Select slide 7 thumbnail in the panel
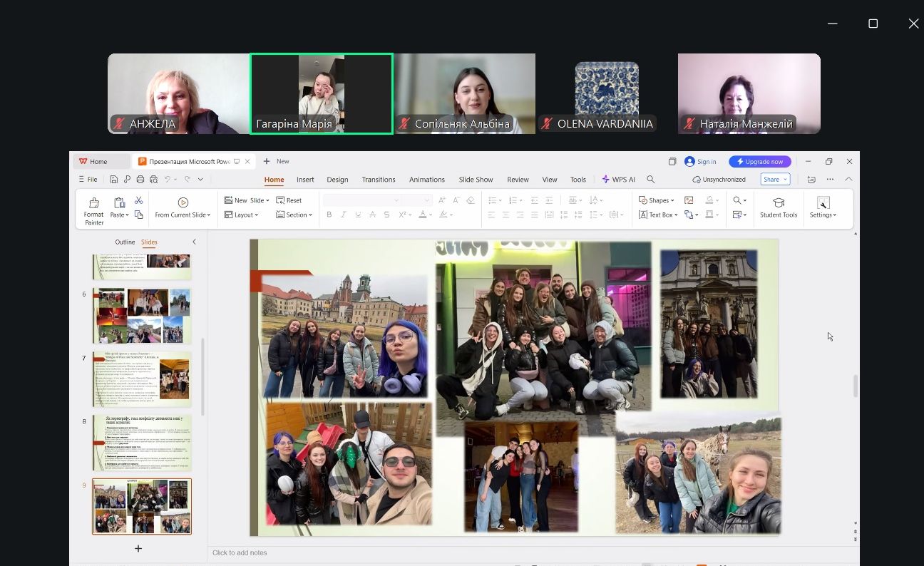924x566 pixels. [x=142, y=379]
